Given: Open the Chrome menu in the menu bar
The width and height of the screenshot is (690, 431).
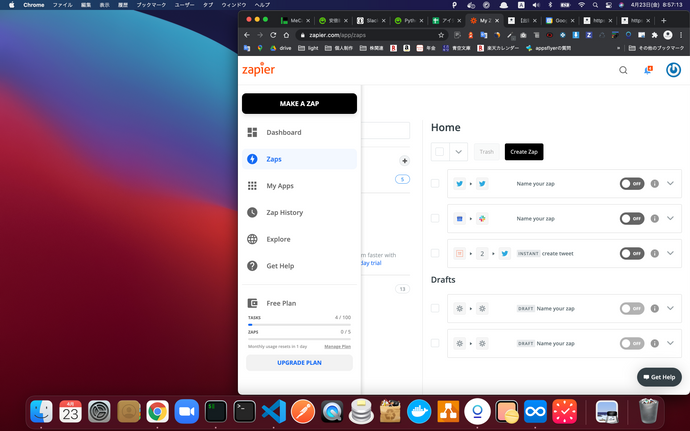Looking at the screenshot, I should tap(33, 5).
